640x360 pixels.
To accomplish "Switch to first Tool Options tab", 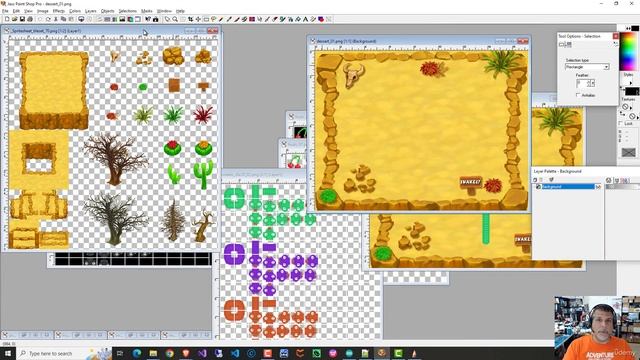I will [x=561, y=44].
